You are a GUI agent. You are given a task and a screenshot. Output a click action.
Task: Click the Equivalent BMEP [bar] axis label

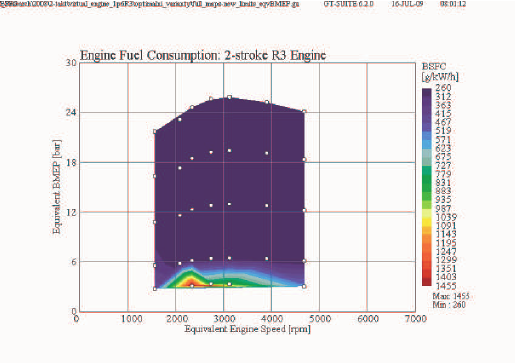tap(57, 187)
